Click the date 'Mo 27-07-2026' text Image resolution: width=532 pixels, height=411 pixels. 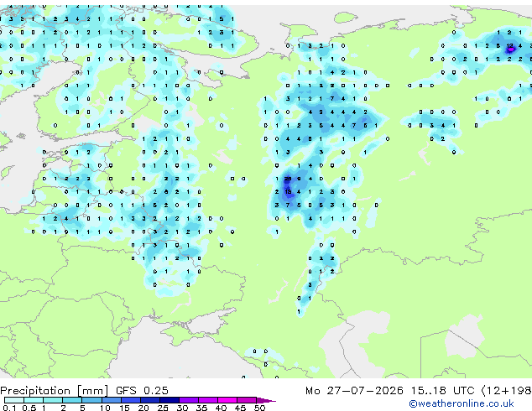(354, 391)
